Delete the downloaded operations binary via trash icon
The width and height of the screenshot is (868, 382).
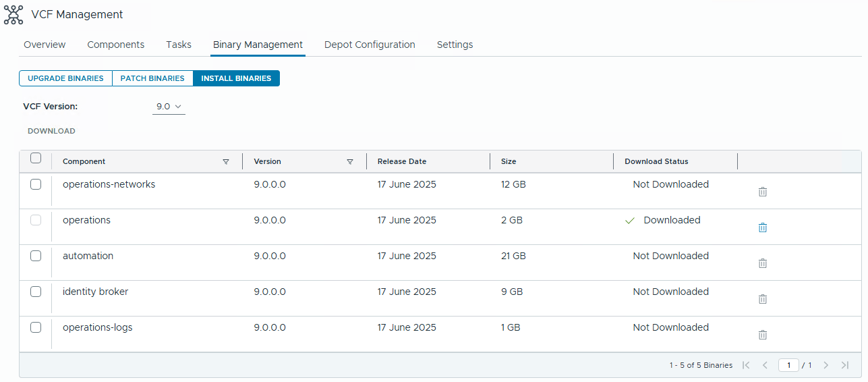763,227
